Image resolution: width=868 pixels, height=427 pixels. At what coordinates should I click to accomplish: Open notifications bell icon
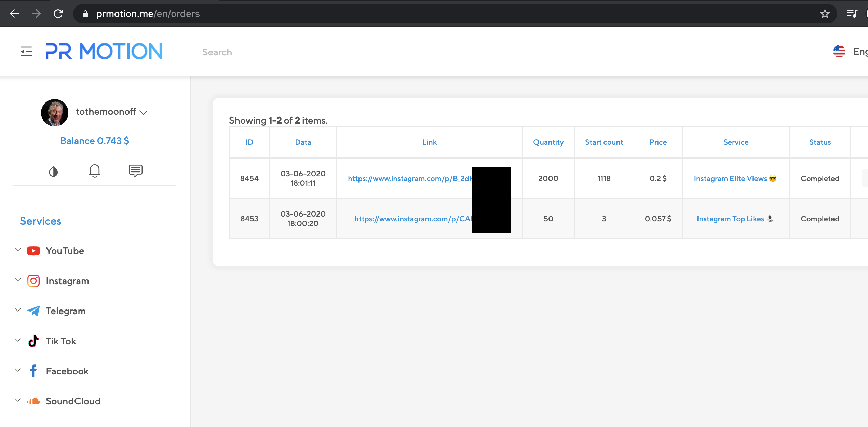coord(95,171)
